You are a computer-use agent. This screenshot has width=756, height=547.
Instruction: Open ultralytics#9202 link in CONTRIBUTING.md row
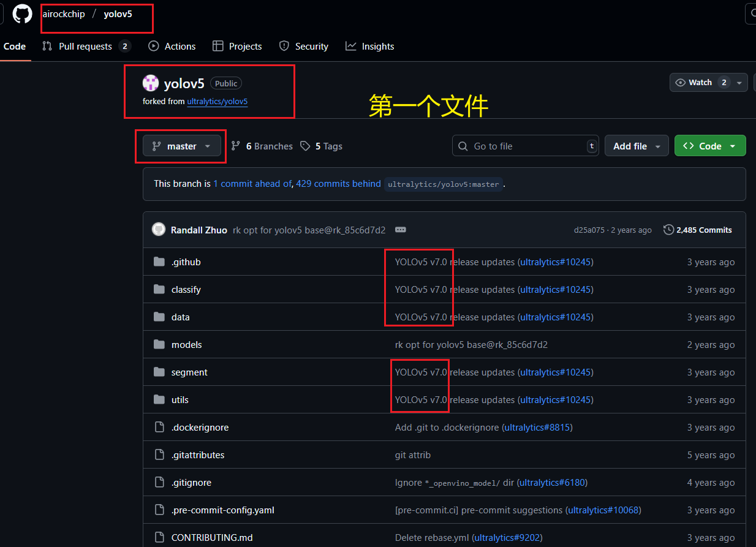[x=506, y=538]
